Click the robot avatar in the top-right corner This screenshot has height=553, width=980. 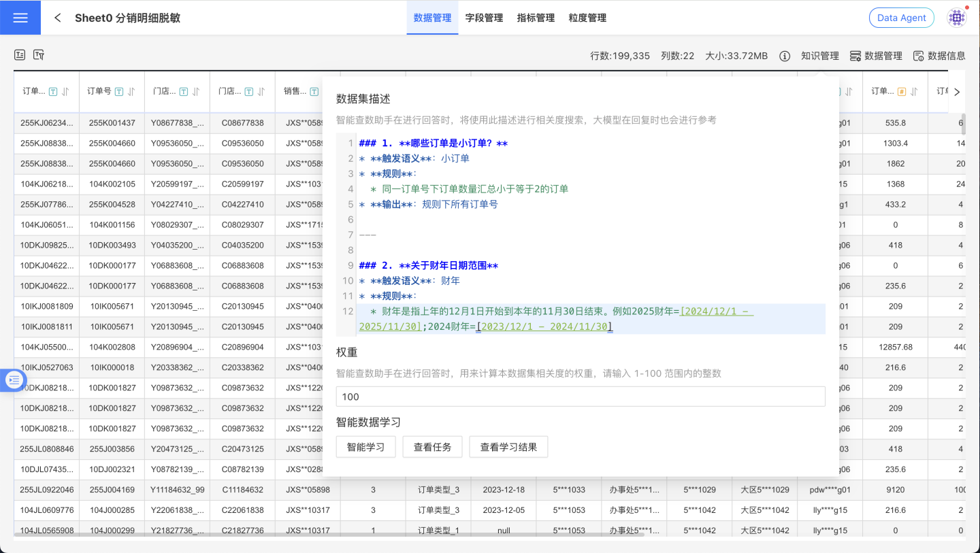click(956, 17)
